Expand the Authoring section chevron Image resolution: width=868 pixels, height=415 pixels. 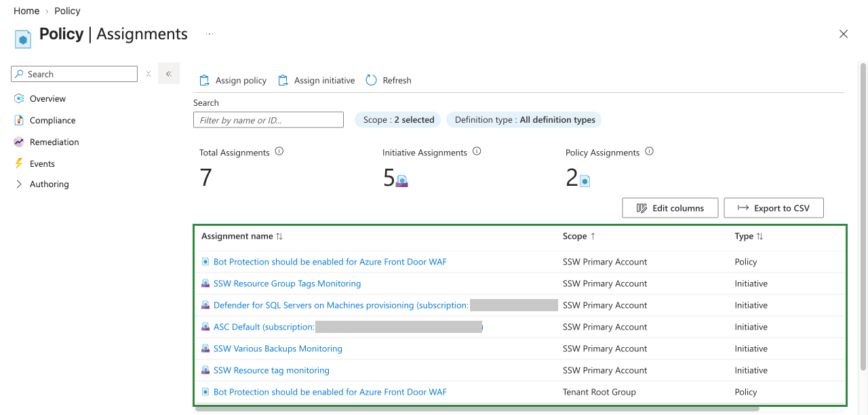19,184
